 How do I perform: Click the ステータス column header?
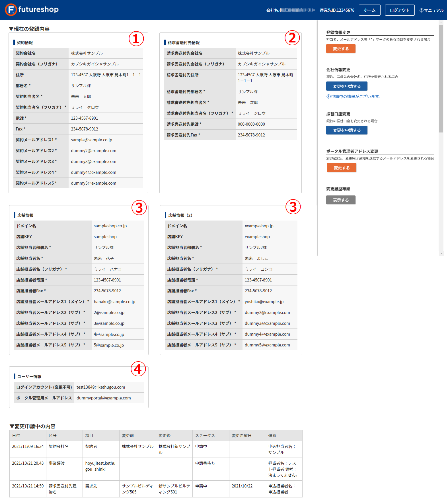coord(211,436)
